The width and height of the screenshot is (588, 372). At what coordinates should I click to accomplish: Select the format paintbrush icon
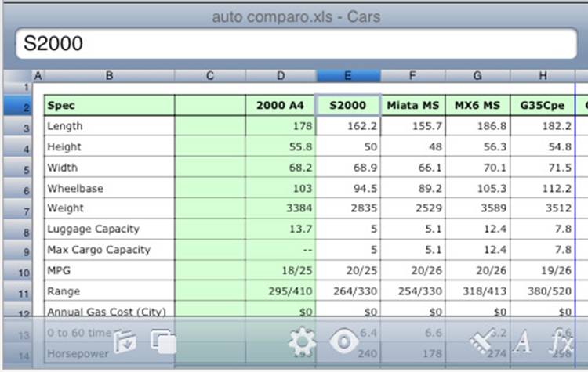click(x=482, y=341)
